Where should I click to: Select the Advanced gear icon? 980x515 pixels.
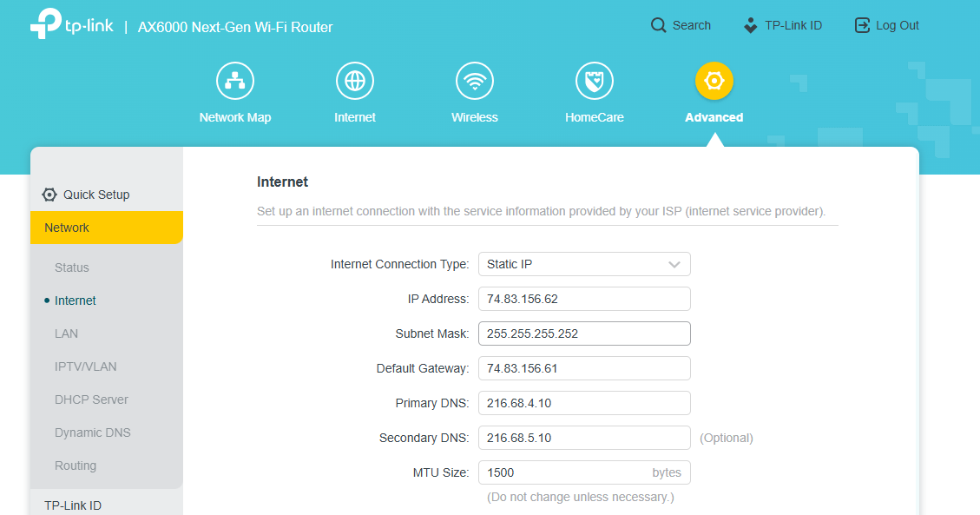[714, 81]
